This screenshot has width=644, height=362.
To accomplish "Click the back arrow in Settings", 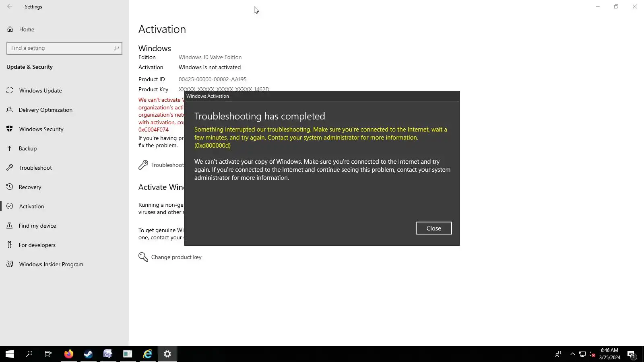I will pos(10,6).
